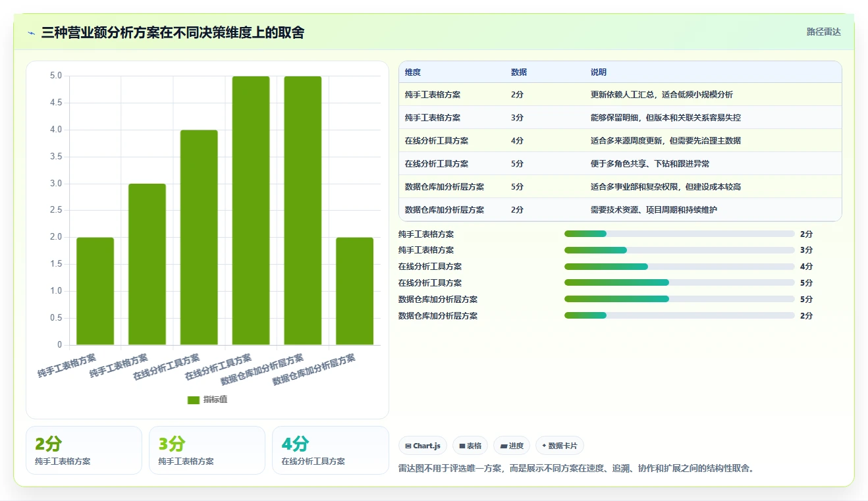Click 纯手工表格方案 in the table row scored 3分
Viewport: 868px width, 501px height.
tap(433, 118)
